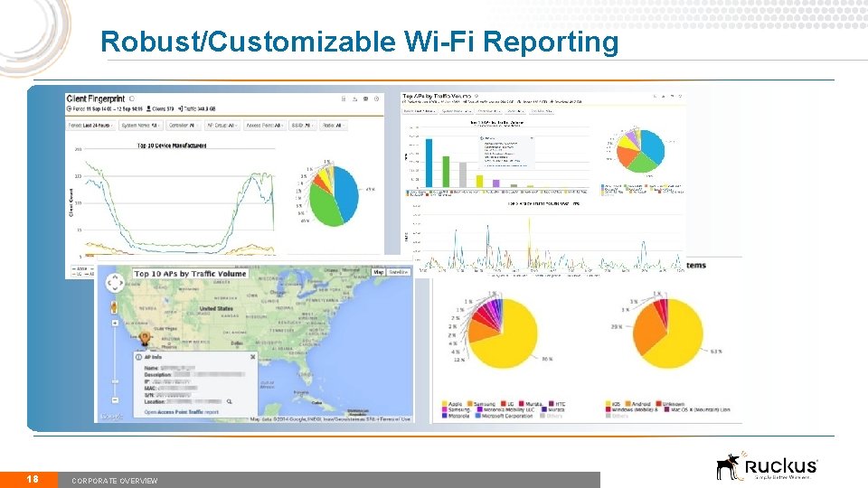Screen dimensions: 868x488
Task: Click the slide number 18
Action: click(x=33, y=479)
